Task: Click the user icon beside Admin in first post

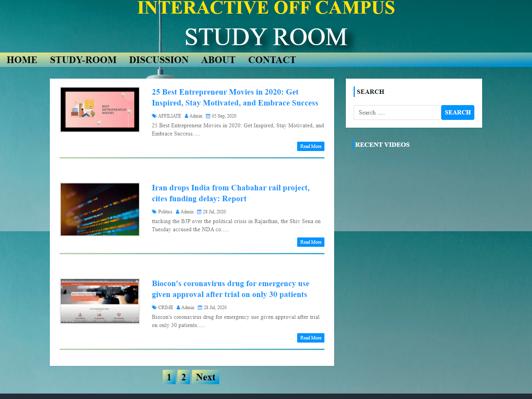Action: click(187, 116)
